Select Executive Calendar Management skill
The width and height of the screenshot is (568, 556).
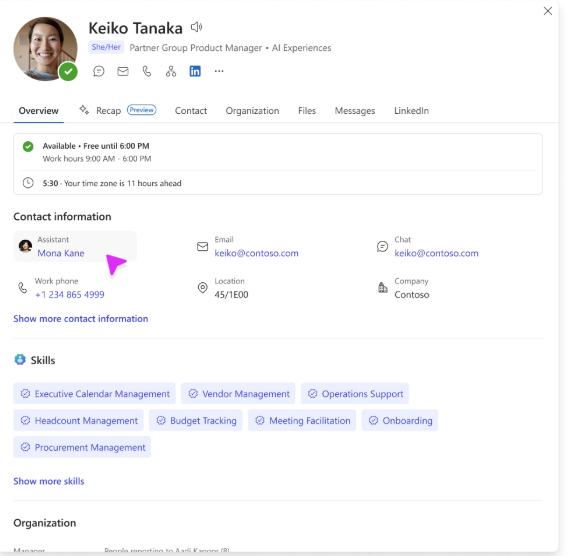click(95, 394)
